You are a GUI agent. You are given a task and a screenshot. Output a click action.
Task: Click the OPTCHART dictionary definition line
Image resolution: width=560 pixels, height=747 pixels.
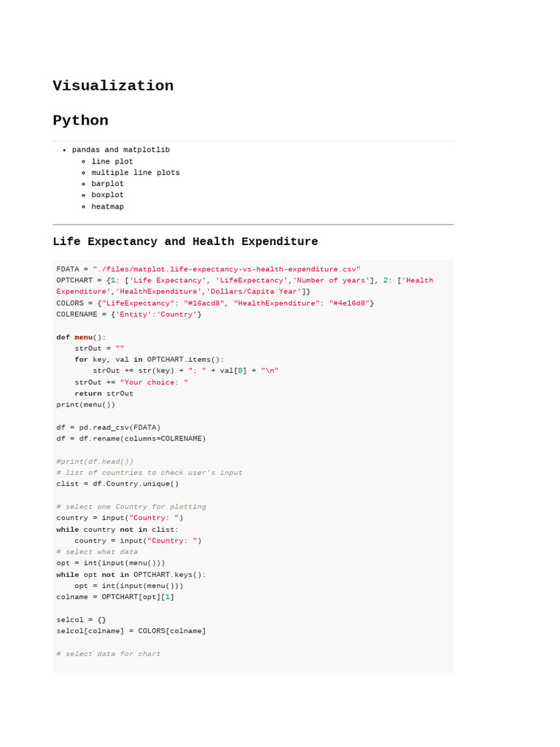(219, 280)
